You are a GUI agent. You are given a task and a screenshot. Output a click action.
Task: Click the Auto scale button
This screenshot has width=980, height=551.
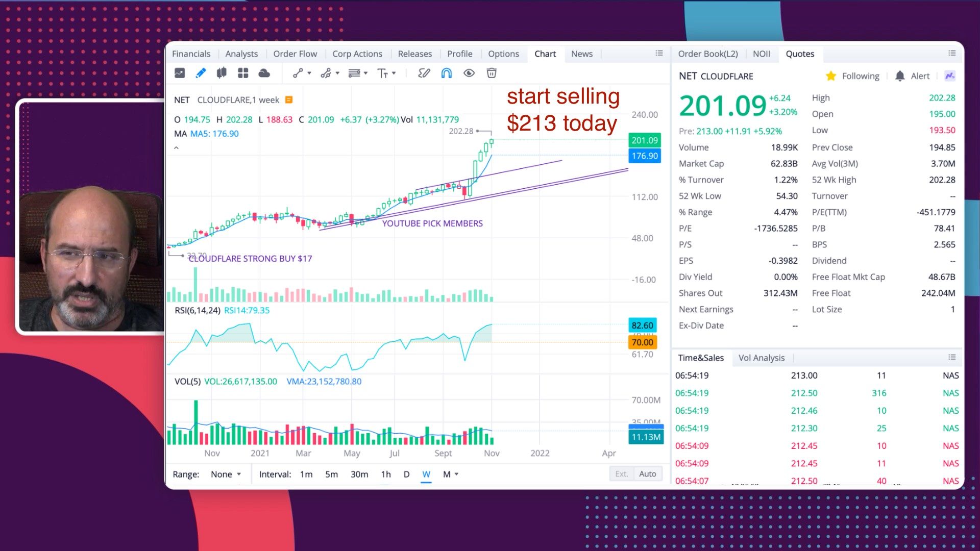point(647,473)
